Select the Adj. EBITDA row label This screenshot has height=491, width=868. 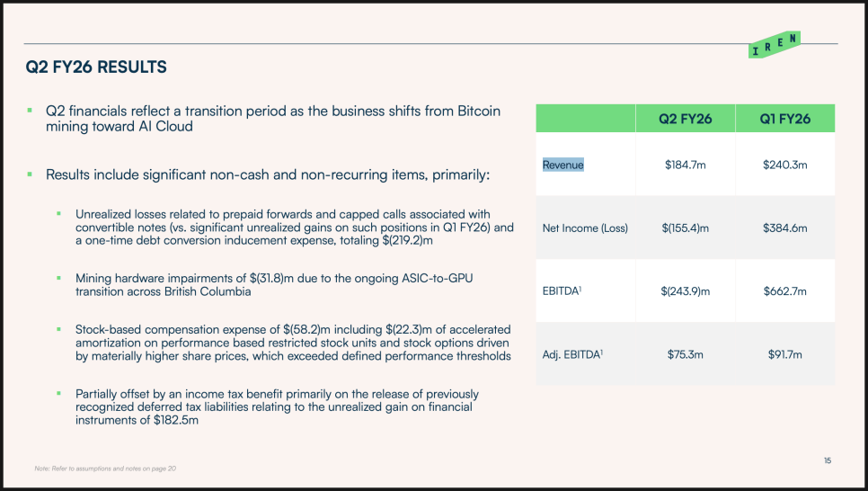tap(572, 354)
